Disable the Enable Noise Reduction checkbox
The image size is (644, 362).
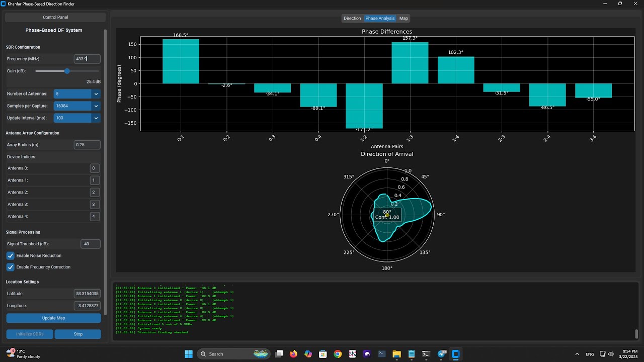(11, 255)
